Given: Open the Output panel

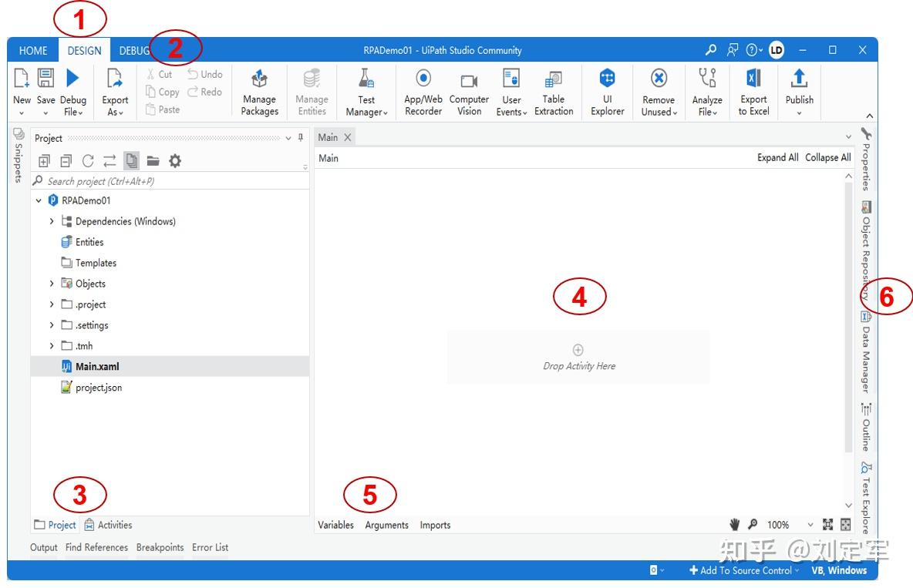Looking at the screenshot, I should click(44, 547).
